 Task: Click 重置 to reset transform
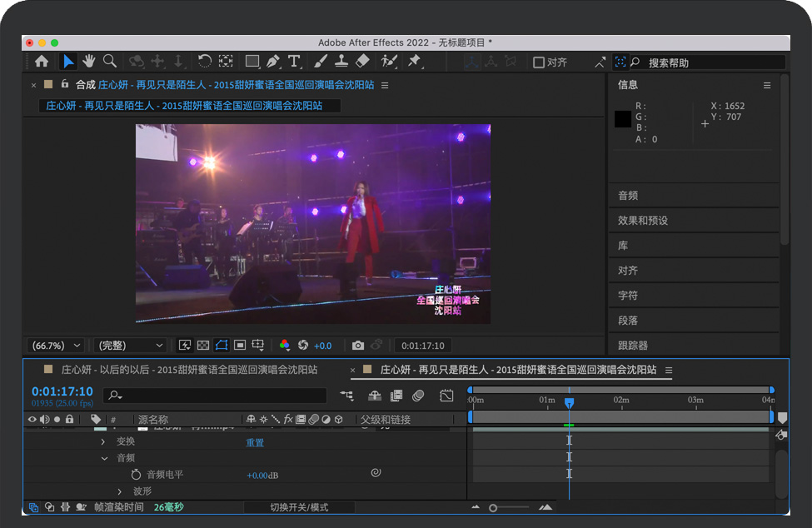[x=255, y=442]
